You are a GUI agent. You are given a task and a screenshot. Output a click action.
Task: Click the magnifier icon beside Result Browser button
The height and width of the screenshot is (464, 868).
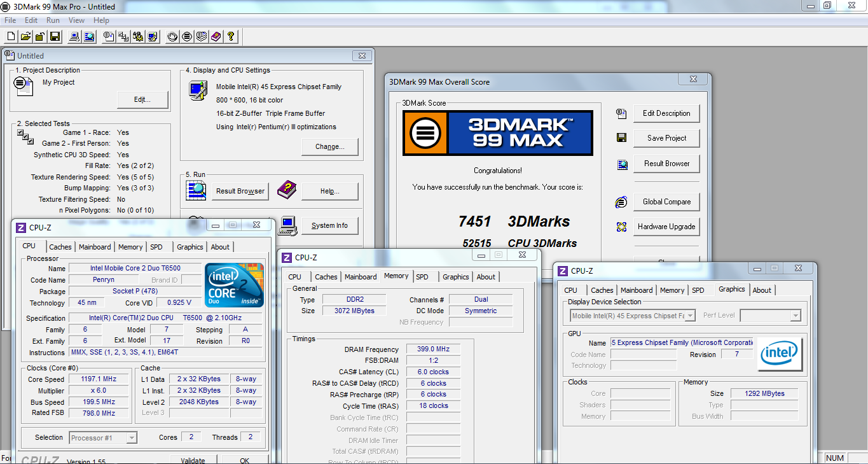click(x=196, y=190)
